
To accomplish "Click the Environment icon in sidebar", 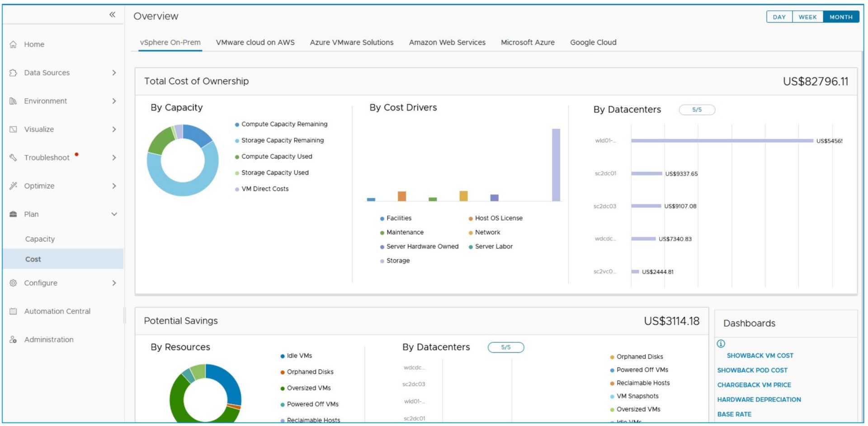I will tap(14, 101).
